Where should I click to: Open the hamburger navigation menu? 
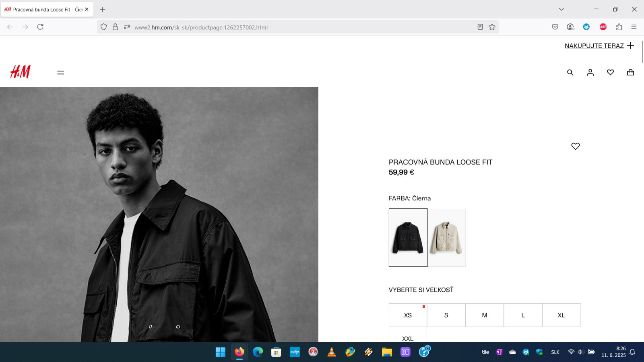click(x=61, y=72)
